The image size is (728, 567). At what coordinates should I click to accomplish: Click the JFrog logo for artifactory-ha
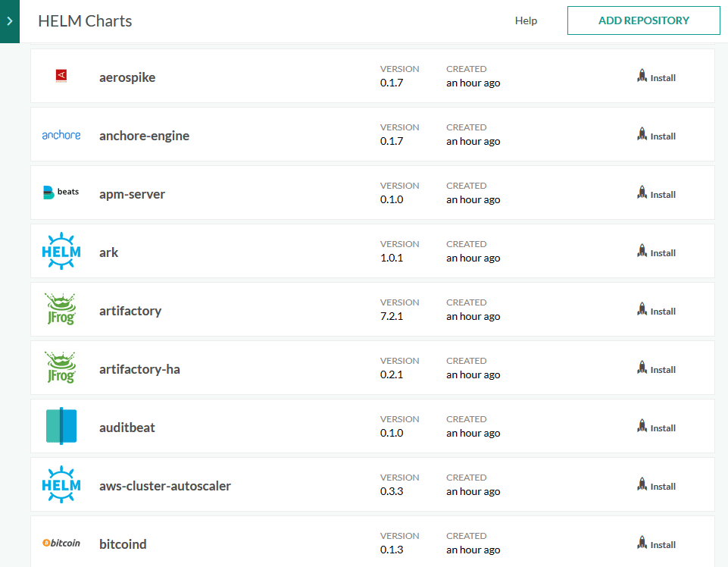click(61, 368)
